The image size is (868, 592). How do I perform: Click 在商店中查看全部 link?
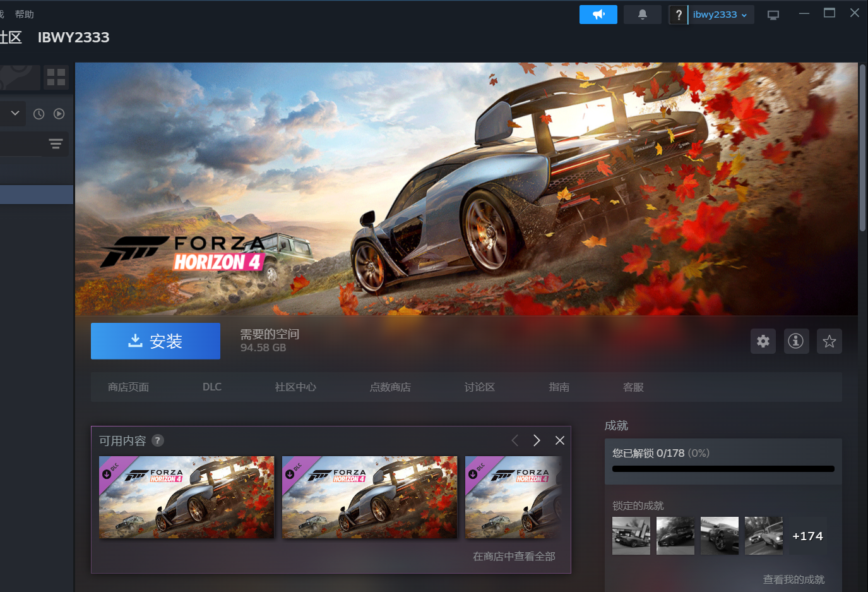(514, 557)
